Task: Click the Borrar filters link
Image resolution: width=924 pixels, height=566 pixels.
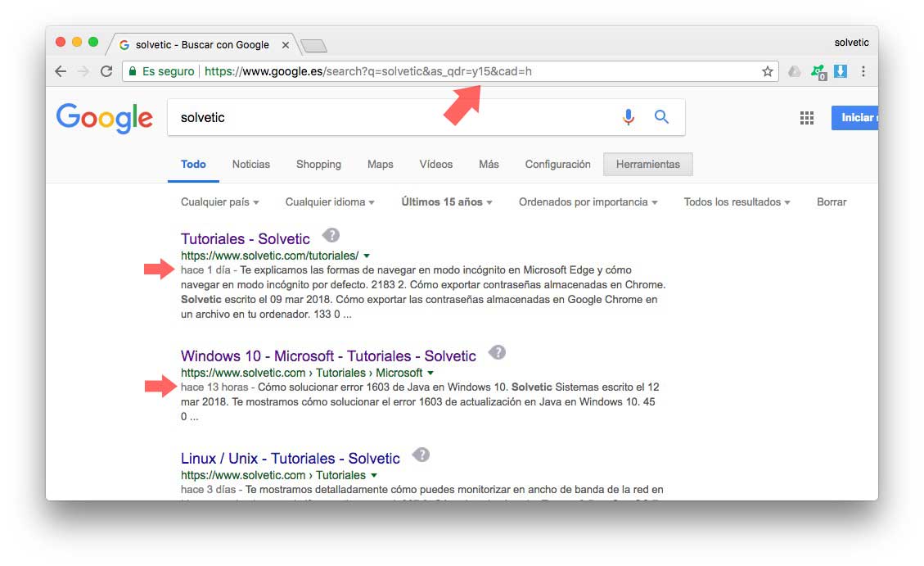Action: pos(832,201)
